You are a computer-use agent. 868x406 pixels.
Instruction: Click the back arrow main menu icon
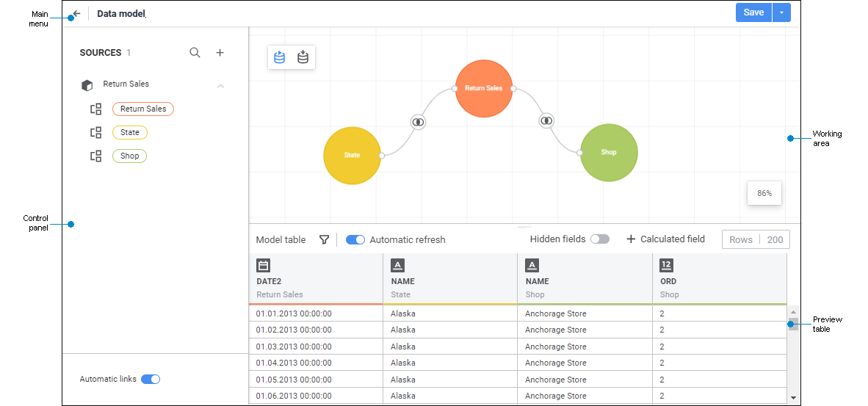coord(76,14)
